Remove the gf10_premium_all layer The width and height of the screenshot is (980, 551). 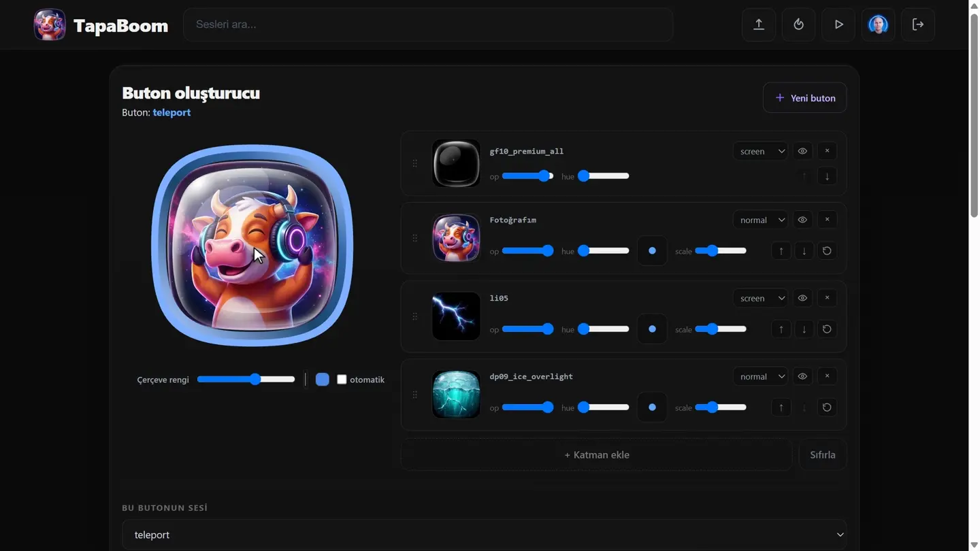[827, 151]
